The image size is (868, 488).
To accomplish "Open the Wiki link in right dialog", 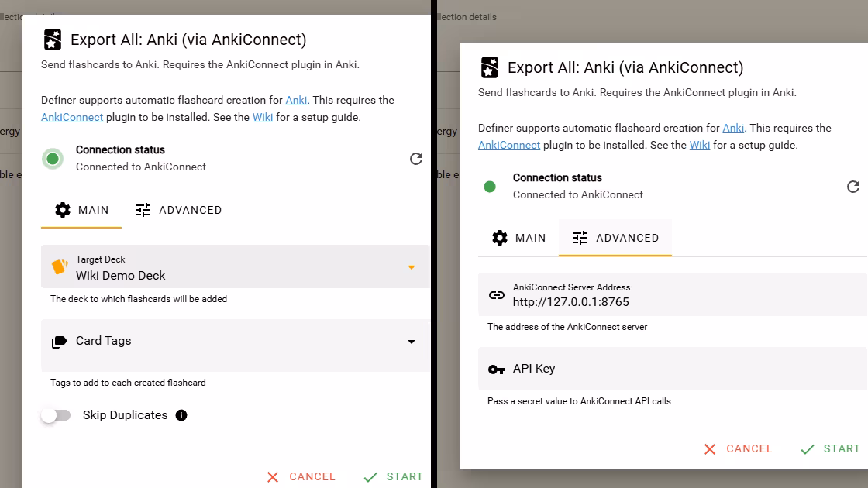I will click(x=700, y=145).
